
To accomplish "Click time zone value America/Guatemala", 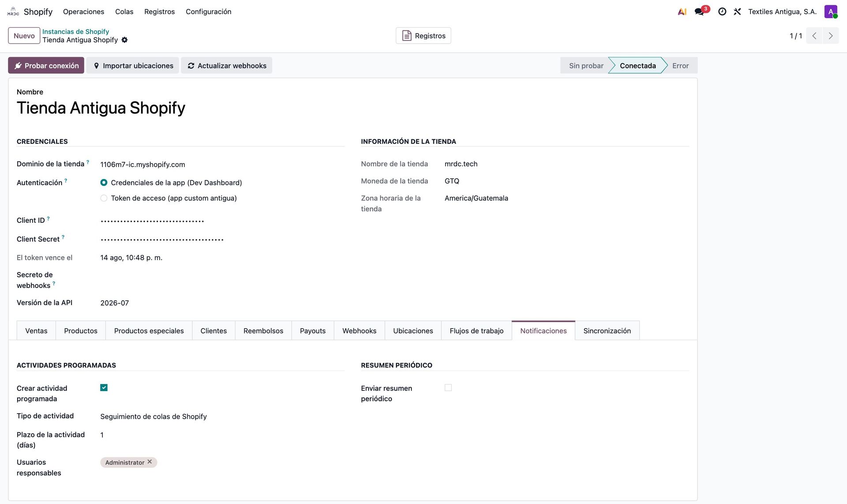I will click(x=476, y=198).
